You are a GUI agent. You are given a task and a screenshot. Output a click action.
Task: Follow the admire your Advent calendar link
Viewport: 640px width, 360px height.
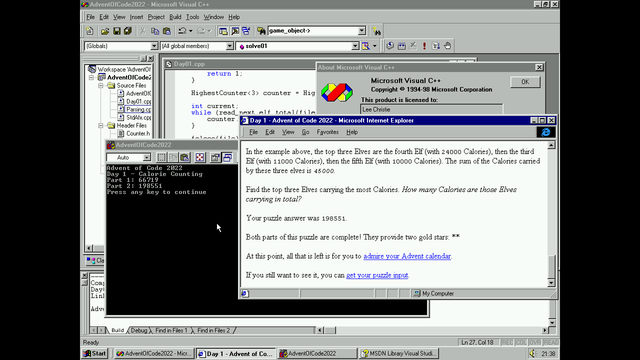[407, 256]
